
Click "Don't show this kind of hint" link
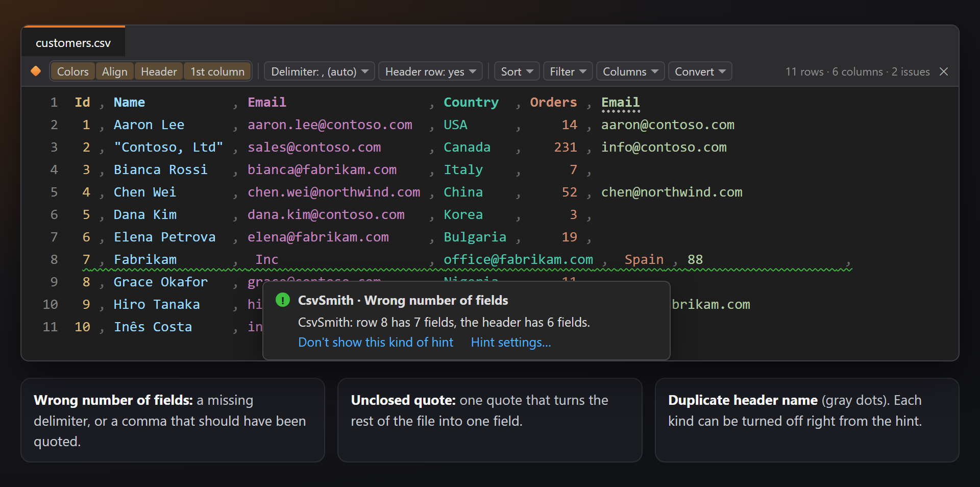pyautogui.click(x=376, y=342)
